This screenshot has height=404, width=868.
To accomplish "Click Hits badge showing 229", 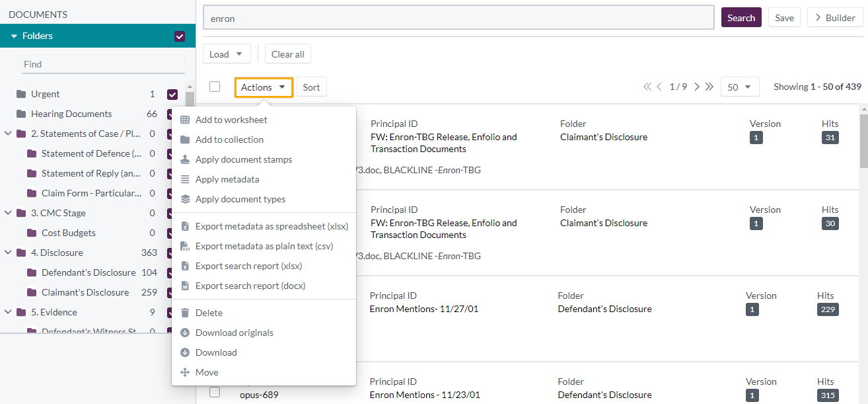I will coord(828,309).
